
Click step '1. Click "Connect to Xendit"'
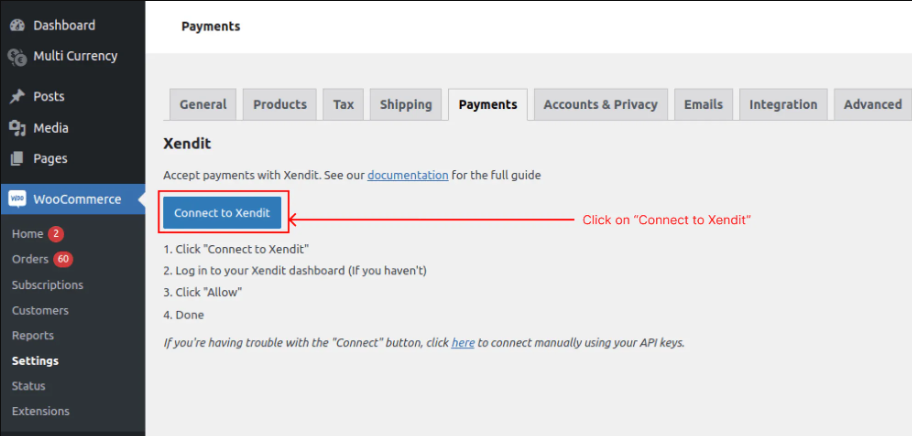236,249
